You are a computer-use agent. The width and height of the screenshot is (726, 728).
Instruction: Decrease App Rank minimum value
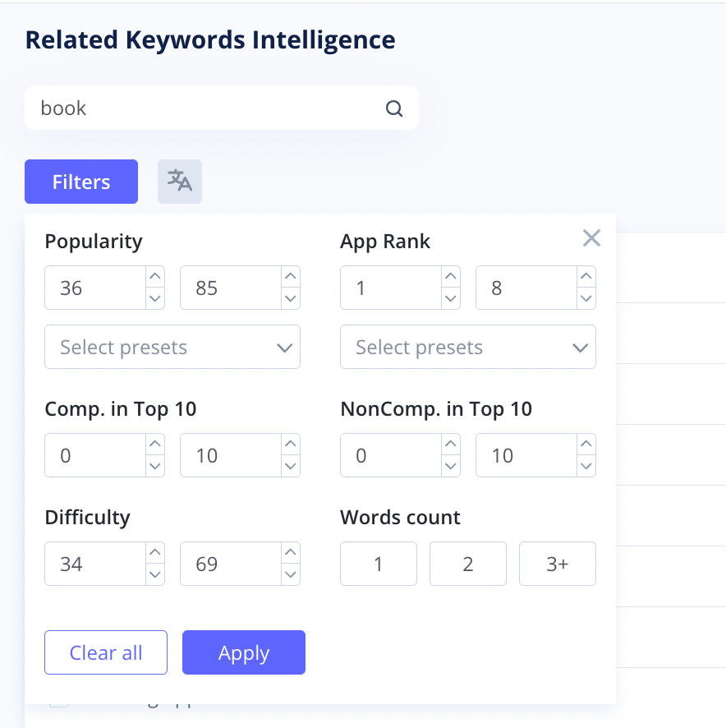point(451,298)
